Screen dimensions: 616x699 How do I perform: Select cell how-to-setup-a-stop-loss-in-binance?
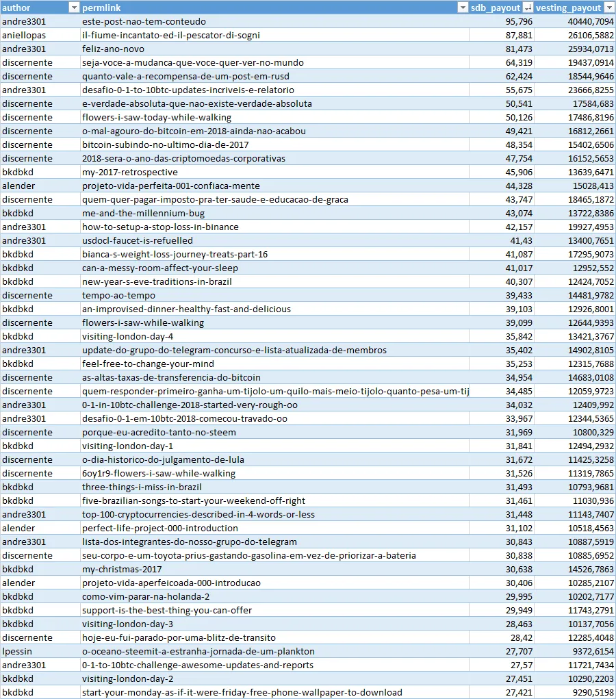tap(274, 227)
